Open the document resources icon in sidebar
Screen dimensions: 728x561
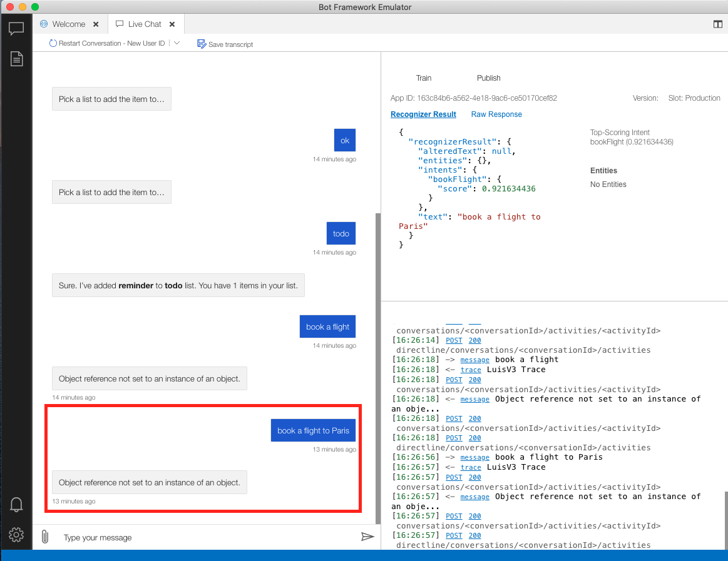17,59
